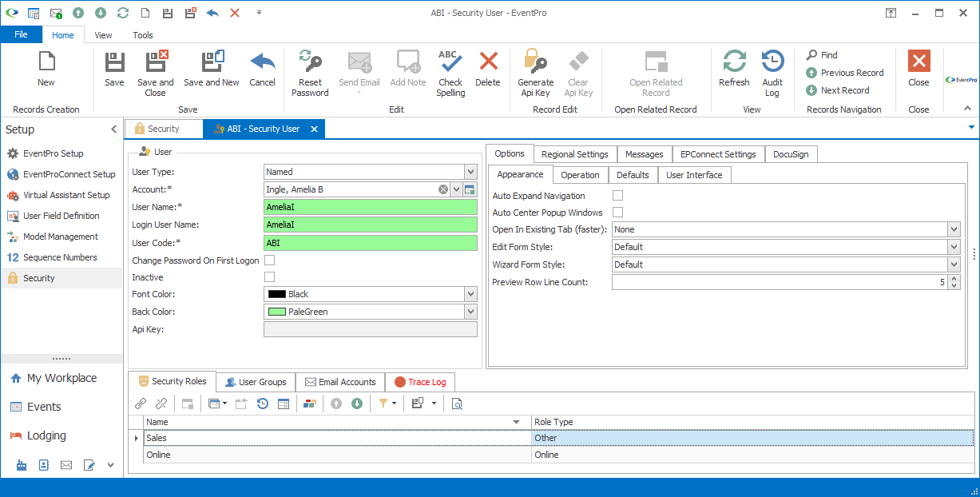The image size is (980, 497).
Task: Open the User Interface sub-tab
Action: click(694, 175)
